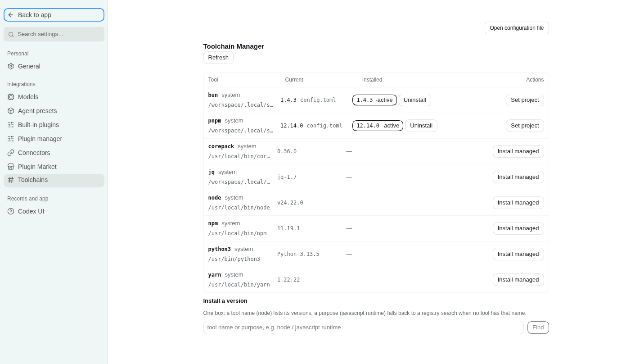Image resolution: width=644 pixels, height=364 pixels.
Task: Click the Find button
Action: pos(538,328)
